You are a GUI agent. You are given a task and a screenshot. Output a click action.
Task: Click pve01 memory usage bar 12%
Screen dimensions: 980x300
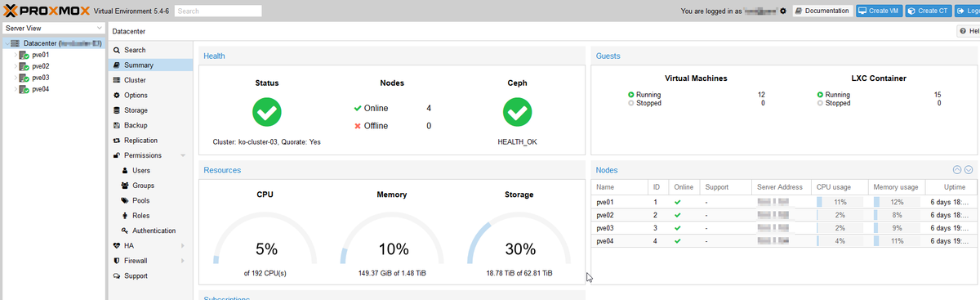[896, 201]
